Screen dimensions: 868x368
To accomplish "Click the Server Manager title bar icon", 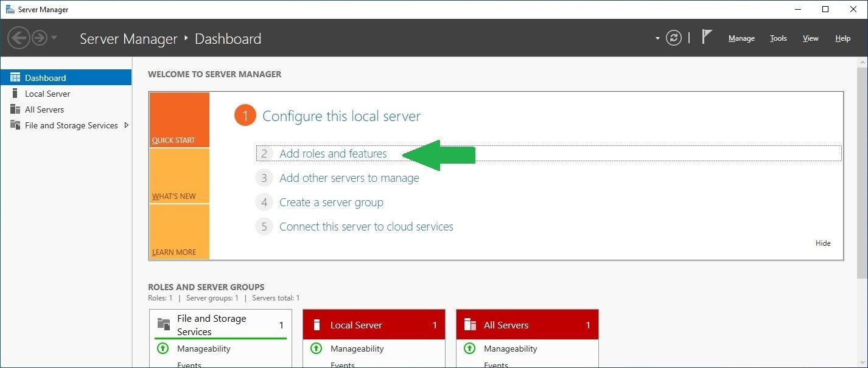I will (x=10, y=9).
